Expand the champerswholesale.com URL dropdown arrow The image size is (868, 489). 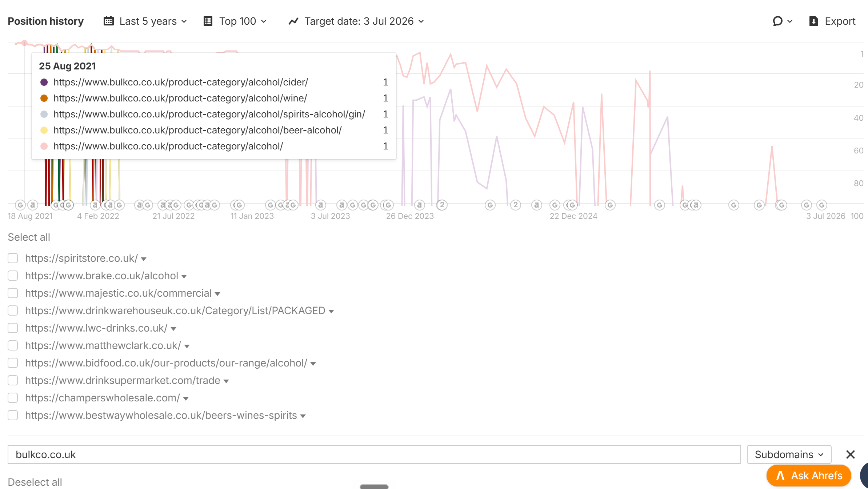[186, 399]
